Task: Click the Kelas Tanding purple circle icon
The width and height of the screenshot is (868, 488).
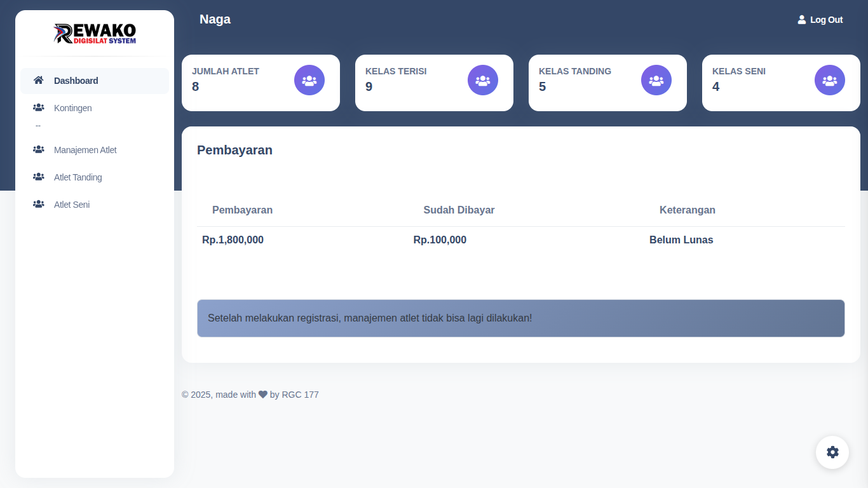Action: (656, 80)
